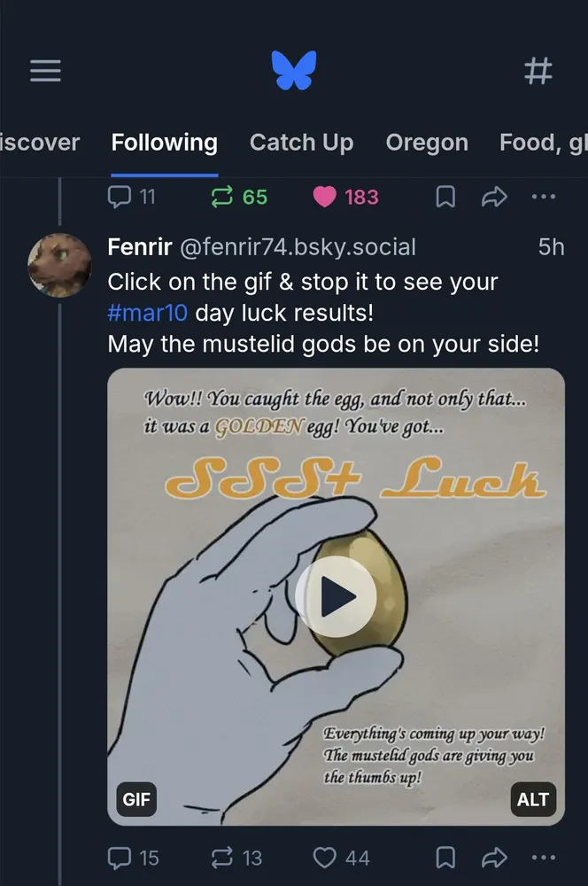Open the #mar10 hashtag link
Image resolution: width=588 pixels, height=886 pixels.
[148, 314]
